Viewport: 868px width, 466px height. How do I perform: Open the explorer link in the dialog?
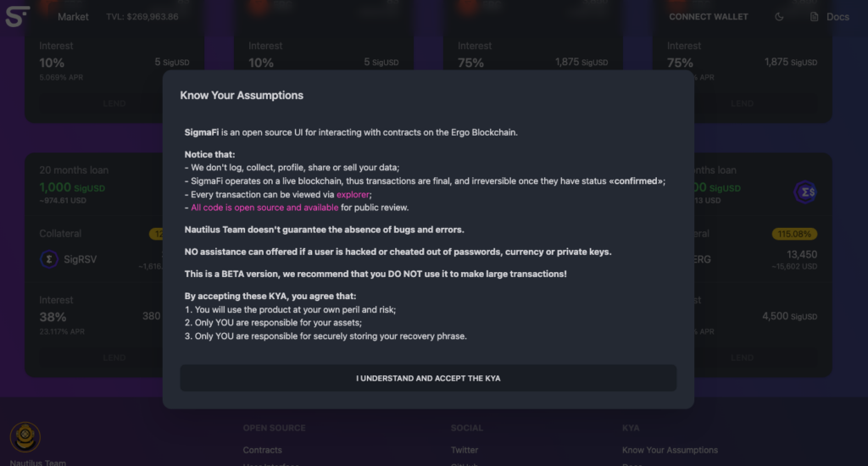(x=353, y=194)
